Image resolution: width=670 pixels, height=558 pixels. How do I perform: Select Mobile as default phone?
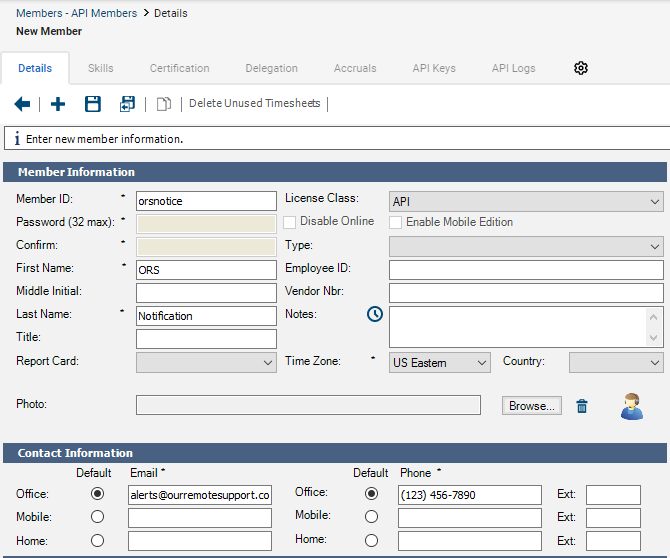tap(371, 517)
